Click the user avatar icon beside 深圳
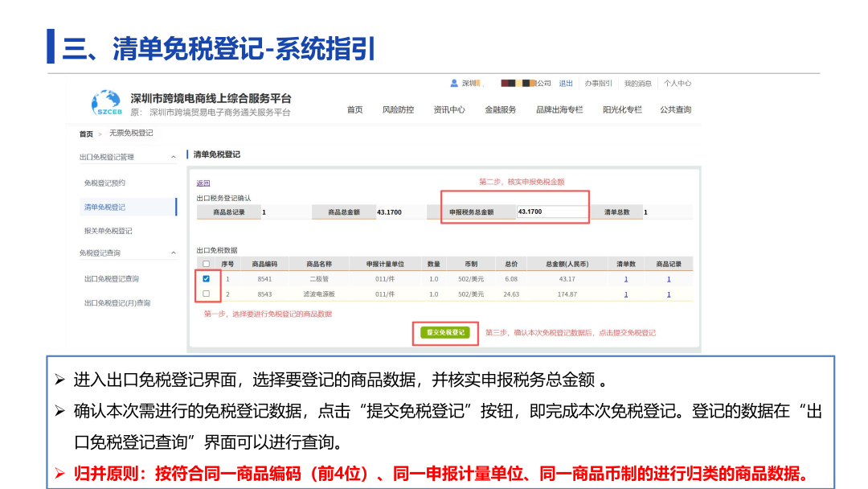 pos(453,83)
